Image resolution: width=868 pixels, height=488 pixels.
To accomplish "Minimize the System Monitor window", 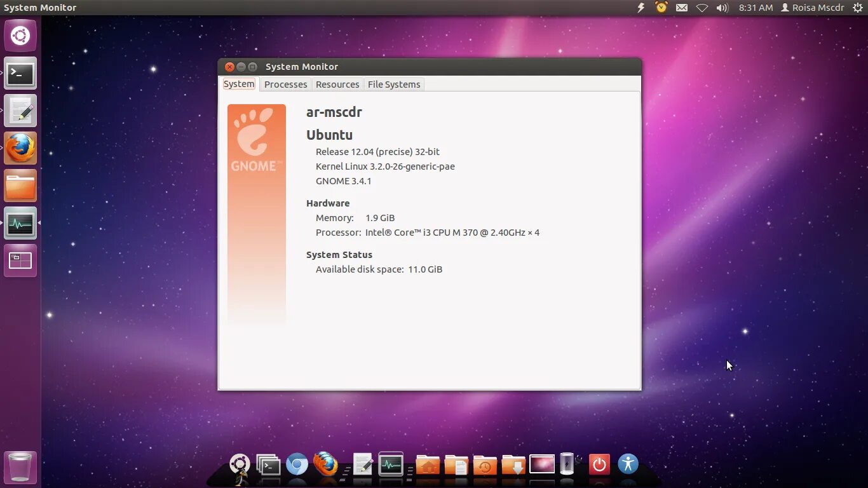I will pos(241,67).
